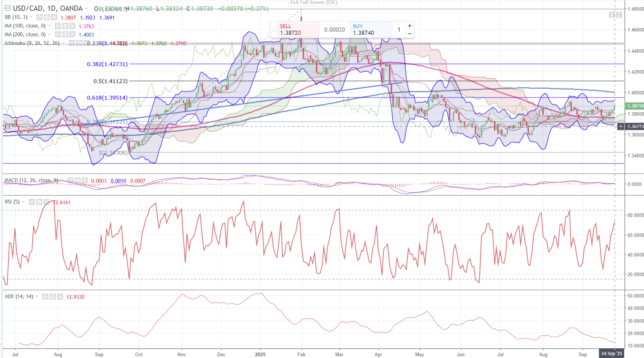Click the SELL 1.38720 button

click(298, 30)
